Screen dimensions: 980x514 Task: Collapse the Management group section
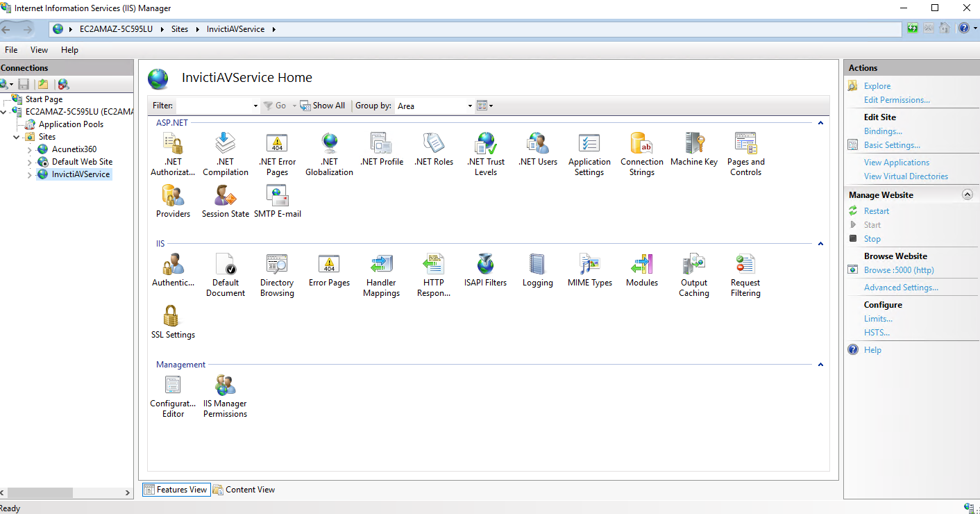click(820, 365)
